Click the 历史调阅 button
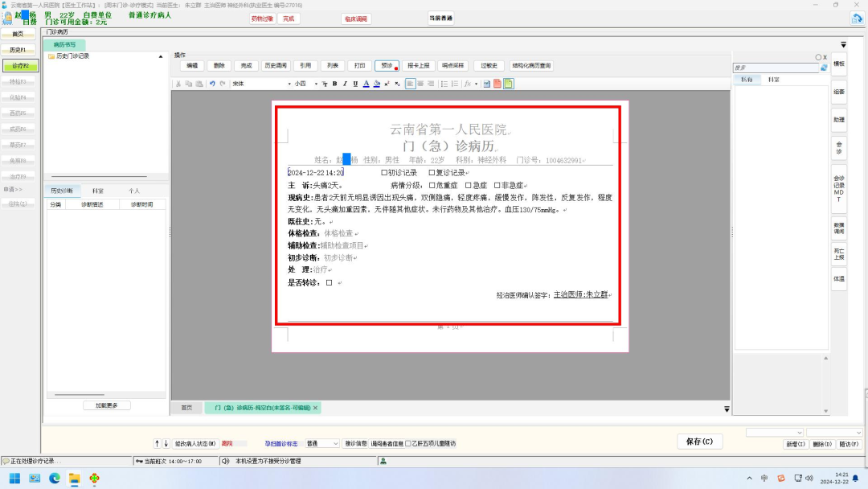This screenshot has width=868, height=489. [x=276, y=65]
